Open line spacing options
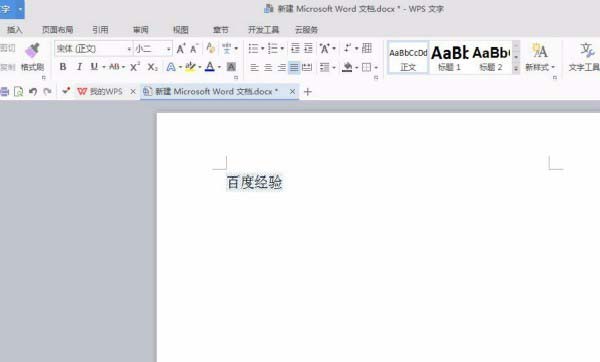This screenshot has width=600, height=362. pyautogui.click(x=325, y=68)
